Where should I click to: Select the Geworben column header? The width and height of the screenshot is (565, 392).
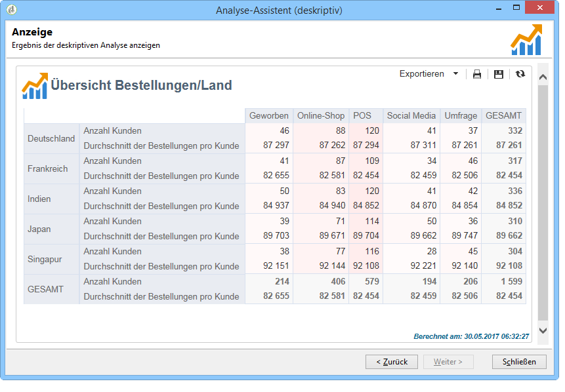pyautogui.click(x=269, y=116)
